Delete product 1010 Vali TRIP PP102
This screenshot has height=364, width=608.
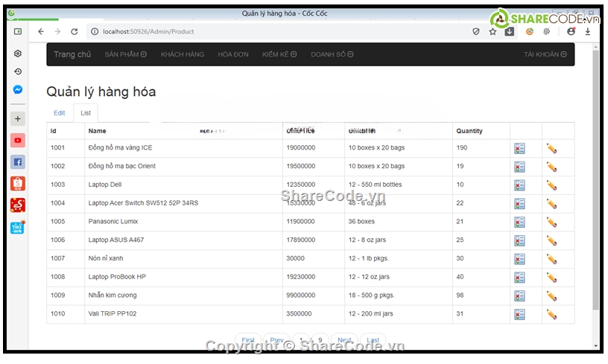[519, 314]
